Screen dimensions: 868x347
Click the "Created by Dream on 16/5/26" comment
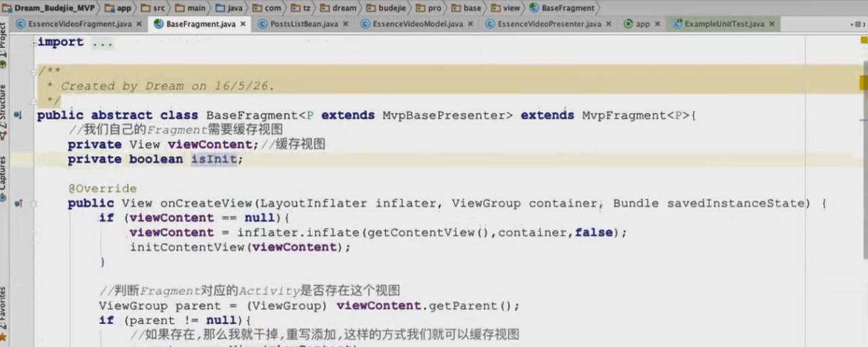click(x=167, y=86)
